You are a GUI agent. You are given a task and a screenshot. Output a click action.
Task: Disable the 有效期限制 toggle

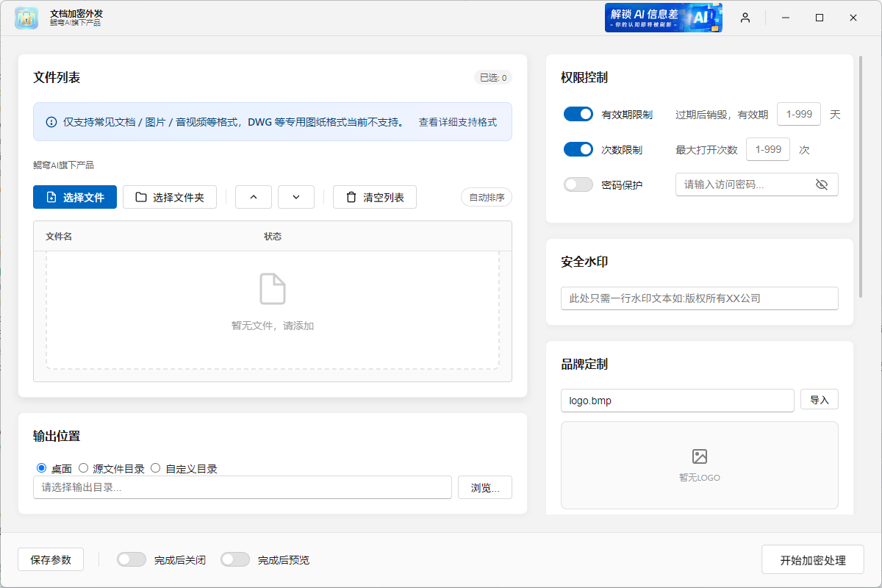pos(579,114)
